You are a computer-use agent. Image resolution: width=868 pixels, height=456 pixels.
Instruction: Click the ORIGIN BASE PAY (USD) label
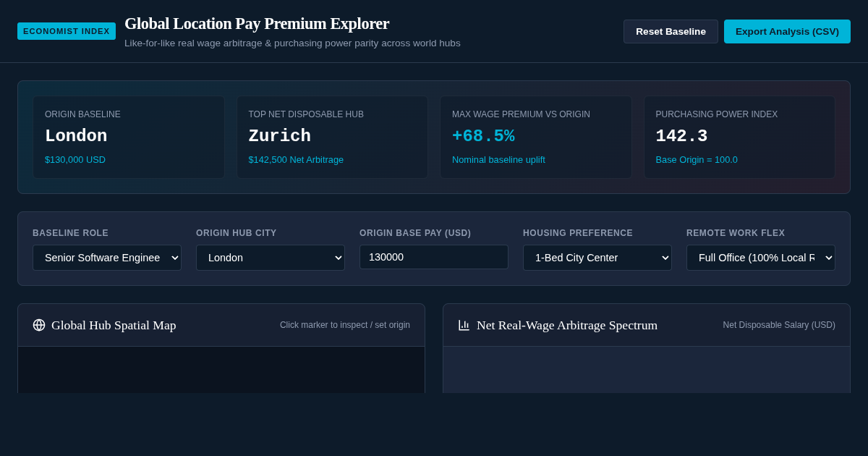[415, 233]
